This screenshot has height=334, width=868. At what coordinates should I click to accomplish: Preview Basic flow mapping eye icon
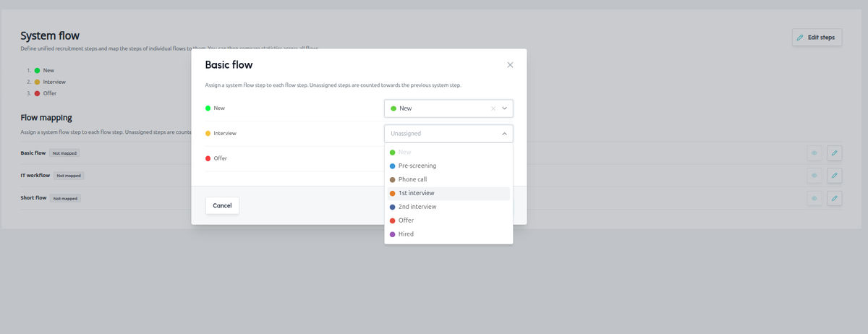[x=814, y=153]
